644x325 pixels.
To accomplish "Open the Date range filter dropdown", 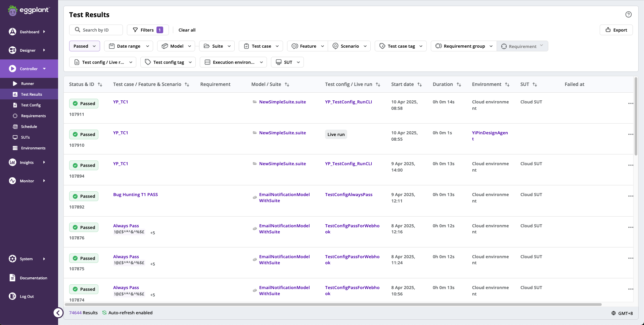I will (129, 46).
